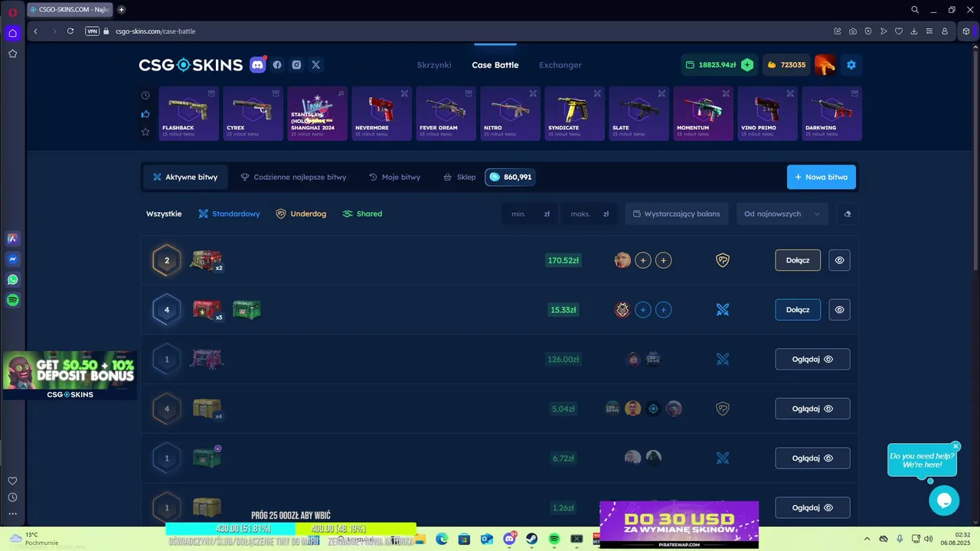Image resolution: width=980 pixels, height=551 pixels.
Task: Filter battles by Wszystkie
Action: pyautogui.click(x=164, y=214)
